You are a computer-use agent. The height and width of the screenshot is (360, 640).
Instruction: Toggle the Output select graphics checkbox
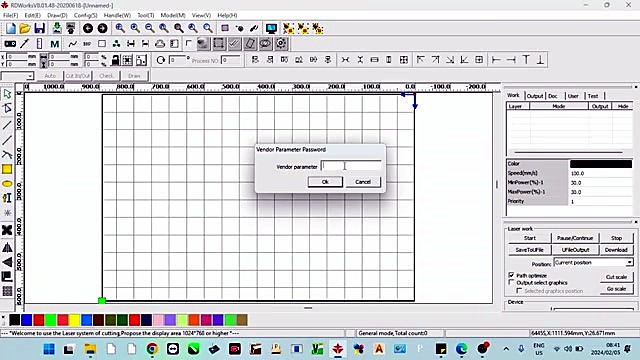point(511,282)
